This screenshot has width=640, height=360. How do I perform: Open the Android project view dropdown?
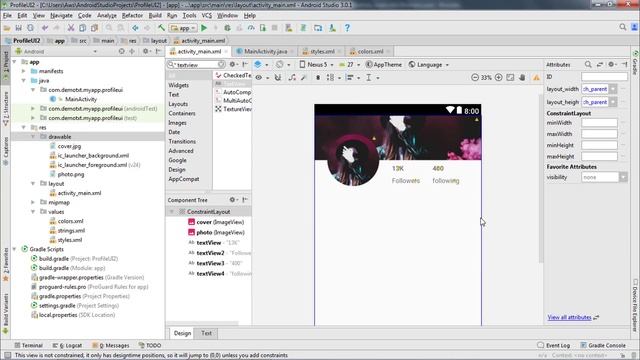click(56, 51)
